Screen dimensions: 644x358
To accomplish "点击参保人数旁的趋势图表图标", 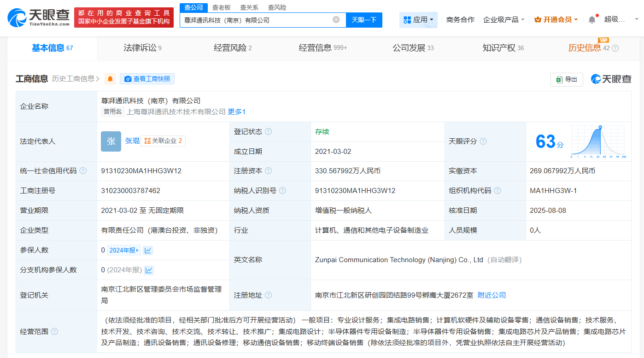I will coord(148,250).
